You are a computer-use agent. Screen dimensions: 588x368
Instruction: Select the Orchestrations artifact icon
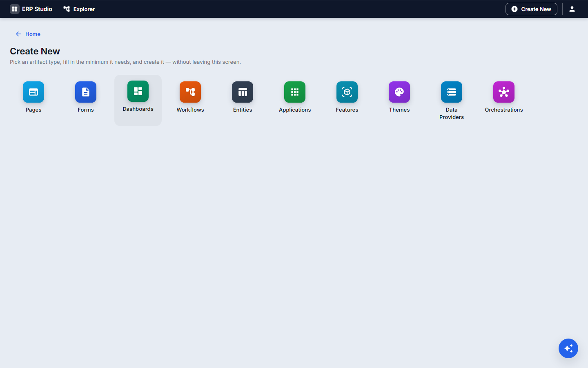[504, 92]
